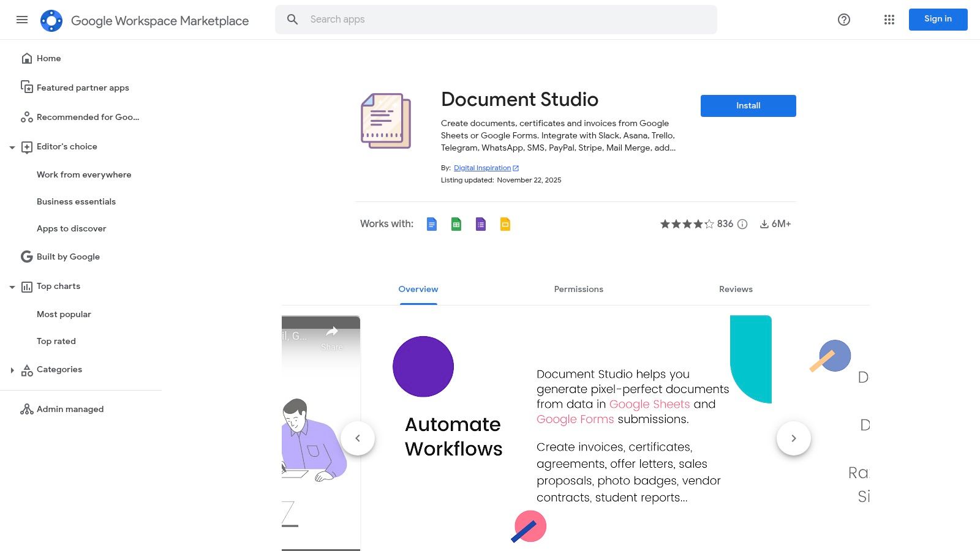Click the Share arrow on video
The image size is (980, 551).
point(332,331)
